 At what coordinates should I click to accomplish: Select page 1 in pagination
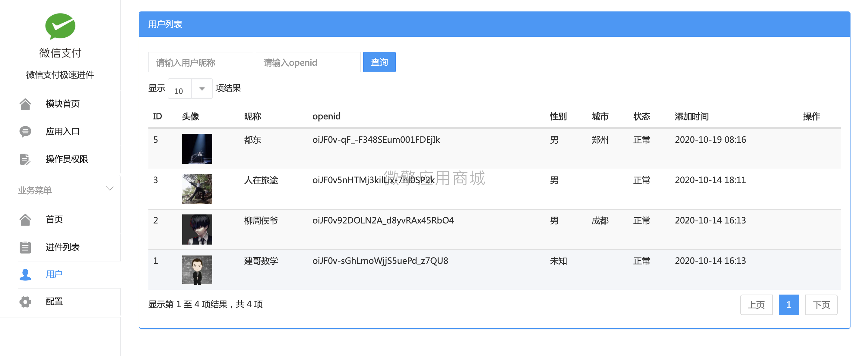click(x=788, y=305)
